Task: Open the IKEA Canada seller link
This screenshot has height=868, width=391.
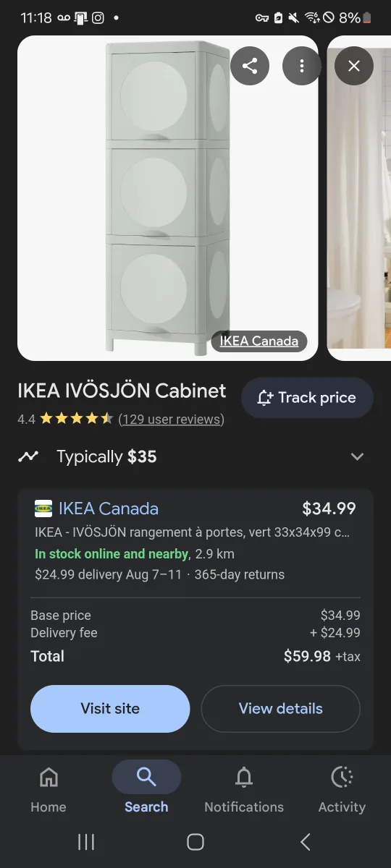Action: [109, 509]
